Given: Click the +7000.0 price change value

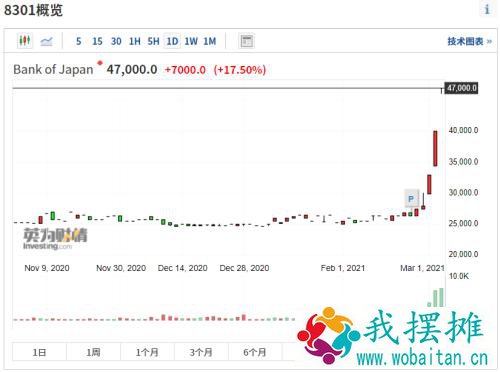Looking at the screenshot, I should [x=185, y=70].
